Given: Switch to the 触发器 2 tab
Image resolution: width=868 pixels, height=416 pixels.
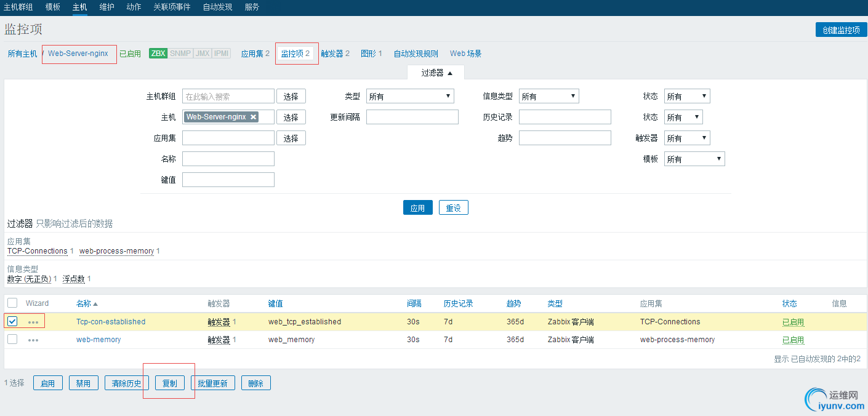Looking at the screenshot, I should tap(335, 54).
